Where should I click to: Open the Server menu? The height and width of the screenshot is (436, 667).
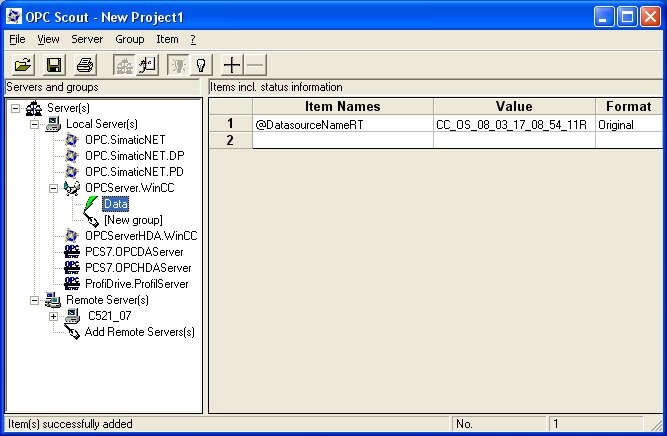[87, 39]
